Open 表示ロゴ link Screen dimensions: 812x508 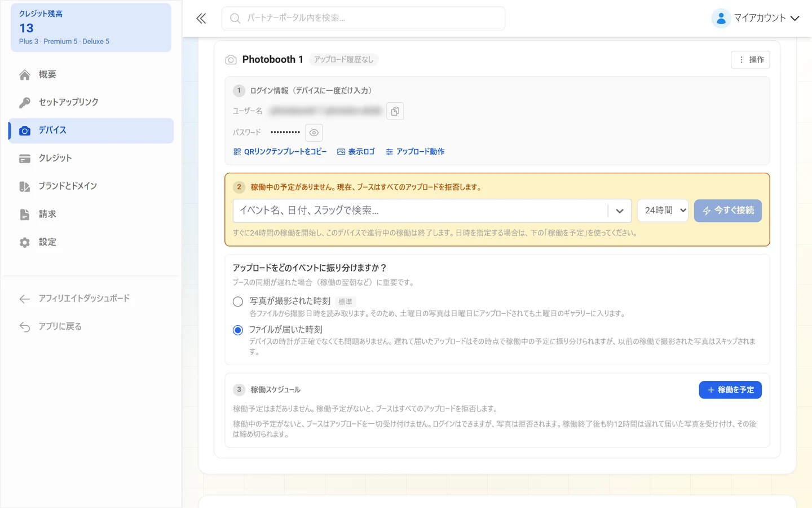coord(356,152)
